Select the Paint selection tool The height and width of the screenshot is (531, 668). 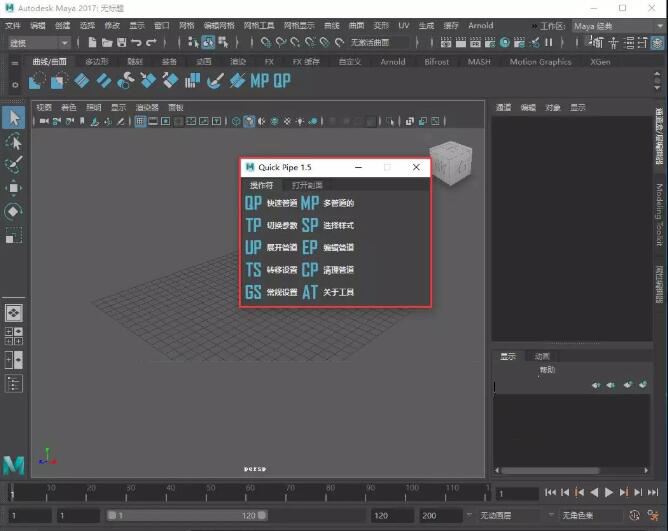point(14,165)
